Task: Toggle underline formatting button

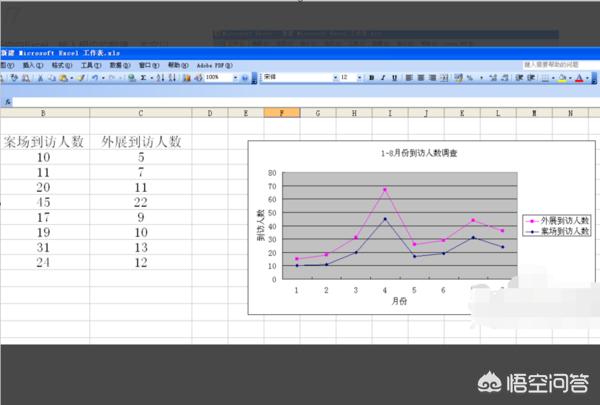Action: (395, 77)
